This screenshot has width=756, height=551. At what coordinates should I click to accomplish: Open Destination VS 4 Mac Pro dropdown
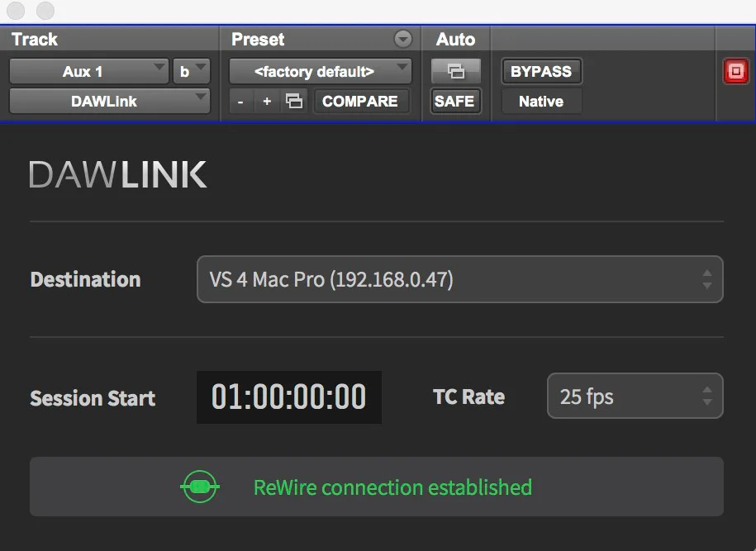(460, 279)
